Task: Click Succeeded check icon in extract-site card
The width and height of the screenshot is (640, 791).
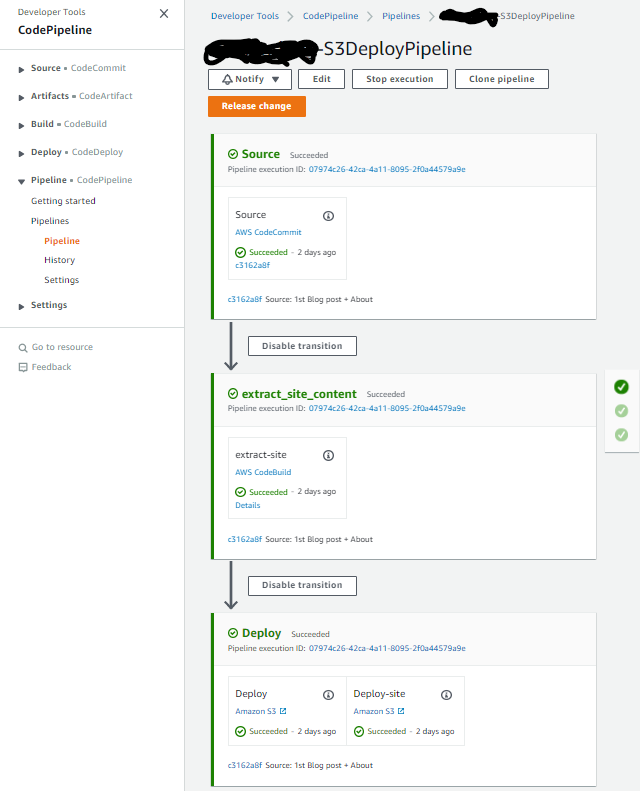Action: coord(241,492)
